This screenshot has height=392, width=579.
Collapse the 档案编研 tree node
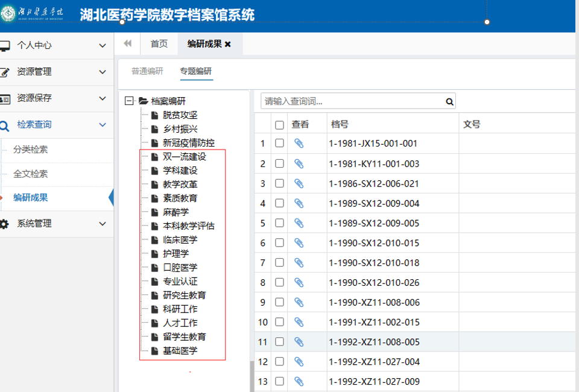click(x=128, y=101)
